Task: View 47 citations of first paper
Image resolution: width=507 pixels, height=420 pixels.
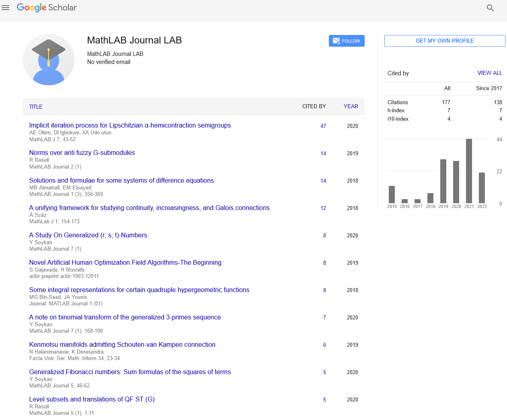Action: 323,126
